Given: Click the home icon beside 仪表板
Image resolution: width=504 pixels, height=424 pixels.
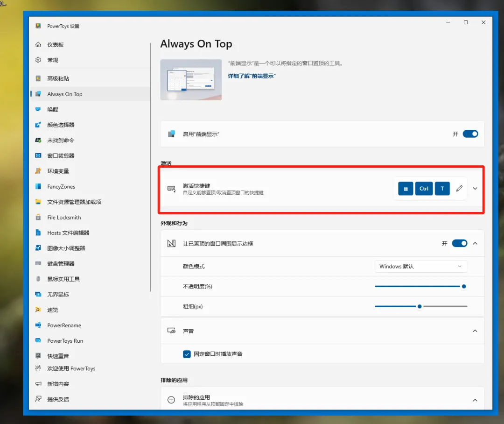Looking at the screenshot, I should click(x=38, y=44).
